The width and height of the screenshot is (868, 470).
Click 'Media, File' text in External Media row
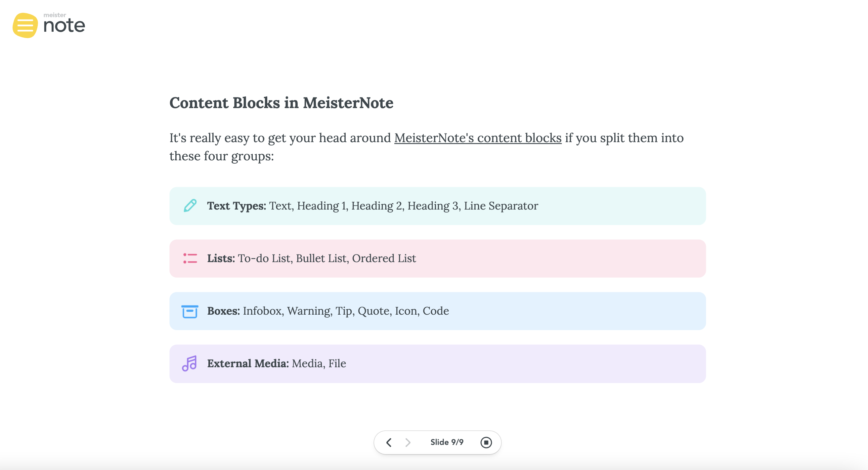tap(319, 363)
